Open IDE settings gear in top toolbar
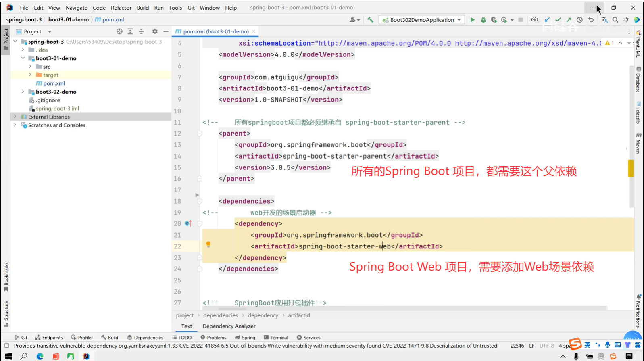This screenshot has height=361, width=644. (x=626, y=20)
